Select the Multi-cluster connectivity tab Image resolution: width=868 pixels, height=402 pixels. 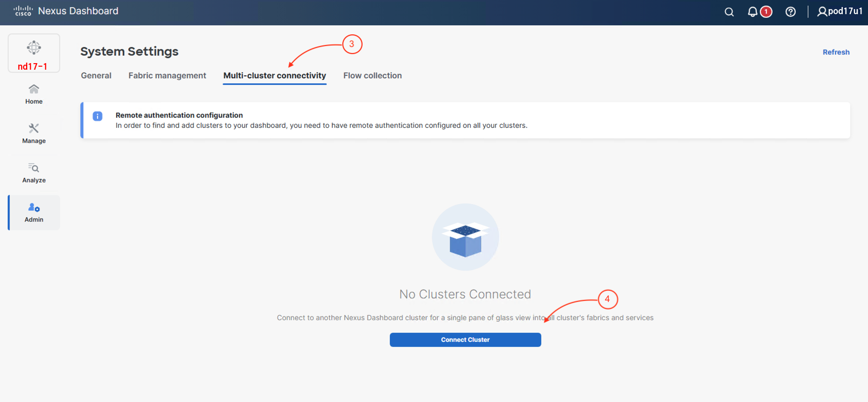275,76
